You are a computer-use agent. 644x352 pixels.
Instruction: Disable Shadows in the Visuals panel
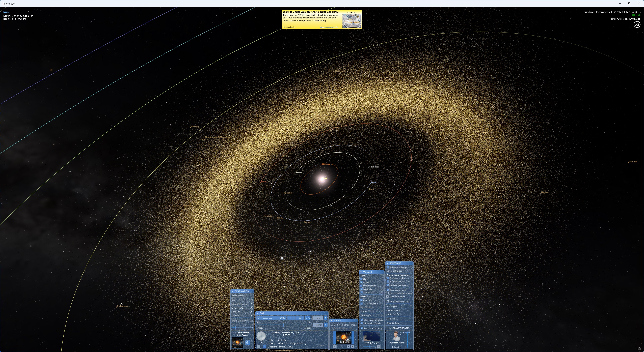point(362,300)
